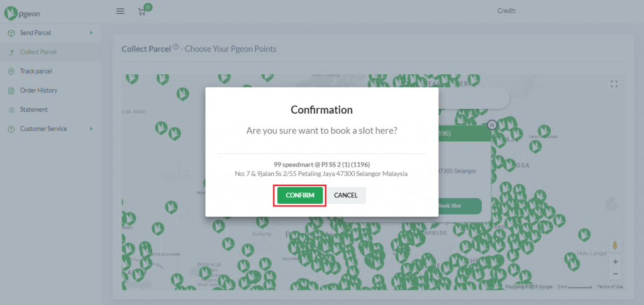Zoom in on the map
The image size is (644, 305).
[x=615, y=262]
